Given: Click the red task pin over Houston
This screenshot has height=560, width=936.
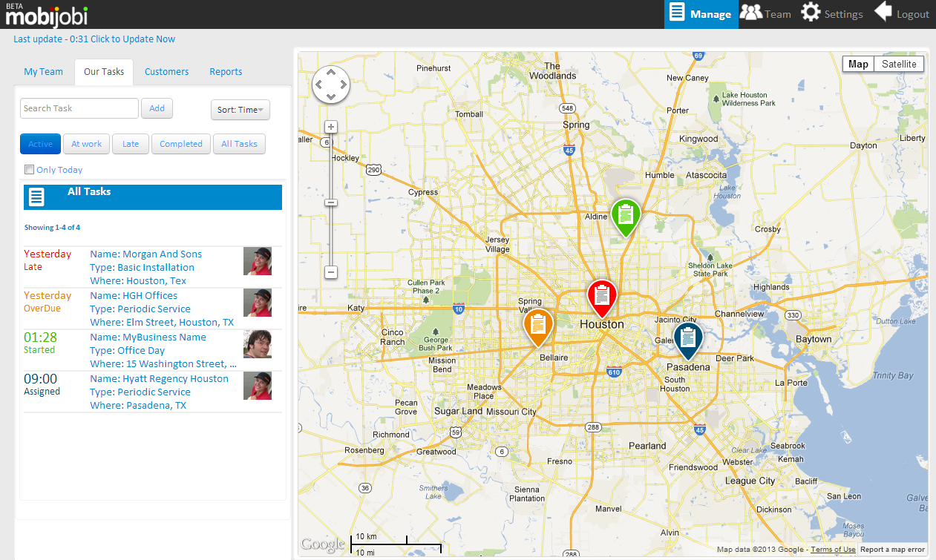Looking at the screenshot, I should [x=602, y=296].
